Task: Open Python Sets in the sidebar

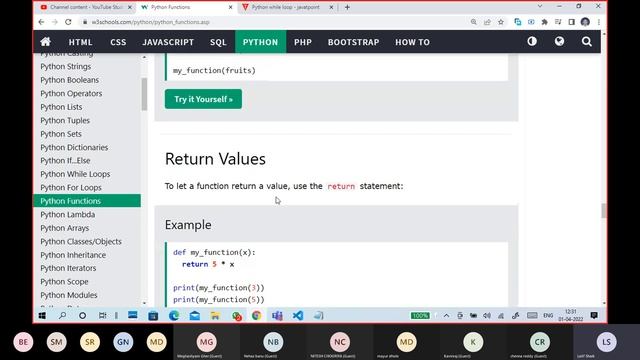Action: 61,134
